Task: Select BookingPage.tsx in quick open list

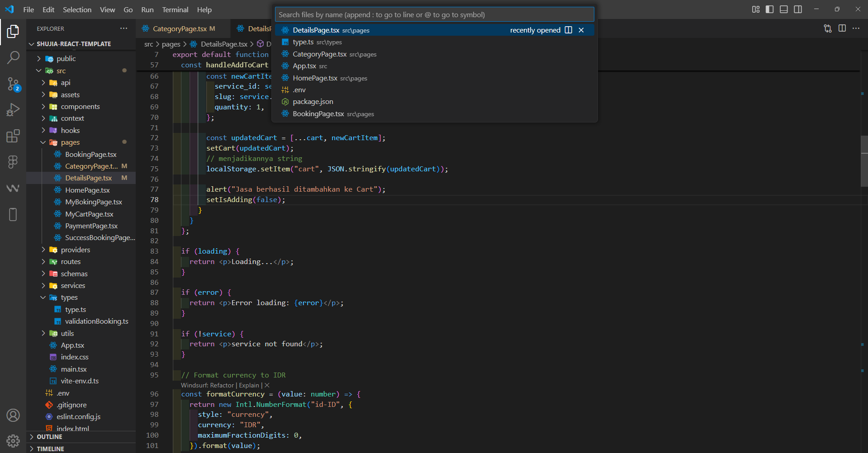Action: pos(434,114)
